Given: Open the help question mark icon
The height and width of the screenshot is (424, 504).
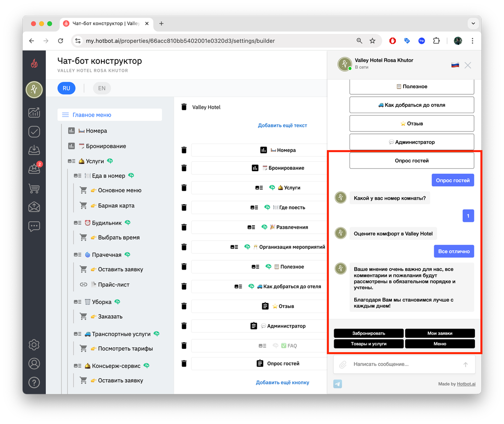Looking at the screenshot, I should (34, 382).
